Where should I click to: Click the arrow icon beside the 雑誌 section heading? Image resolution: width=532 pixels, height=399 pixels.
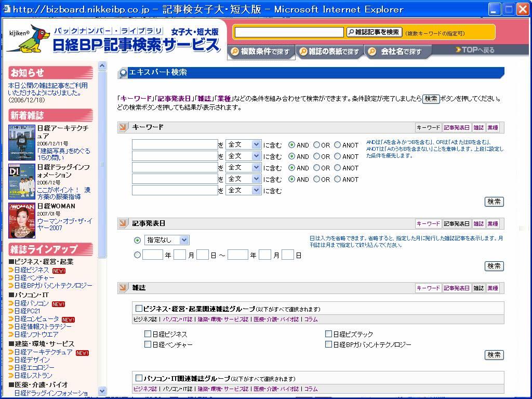click(x=123, y=288)
